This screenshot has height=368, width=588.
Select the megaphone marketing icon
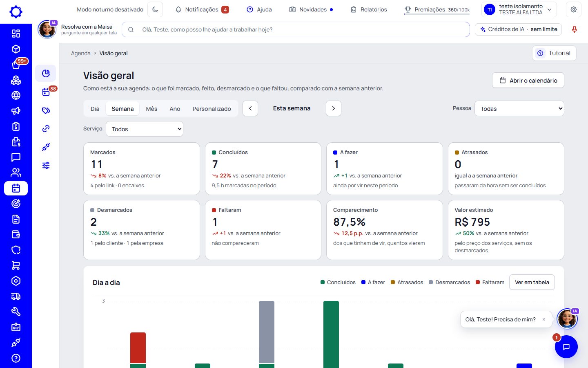click(x=16, y=111)
